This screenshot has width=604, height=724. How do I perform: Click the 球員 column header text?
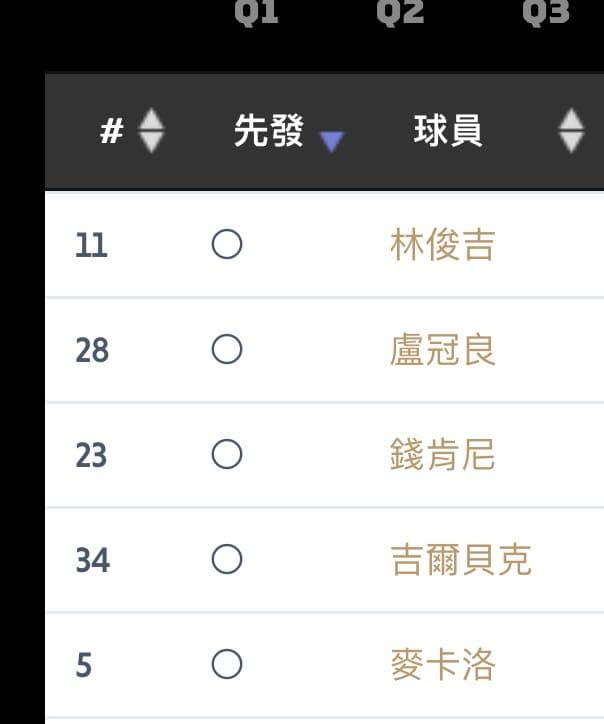click(x=448, y=131)
